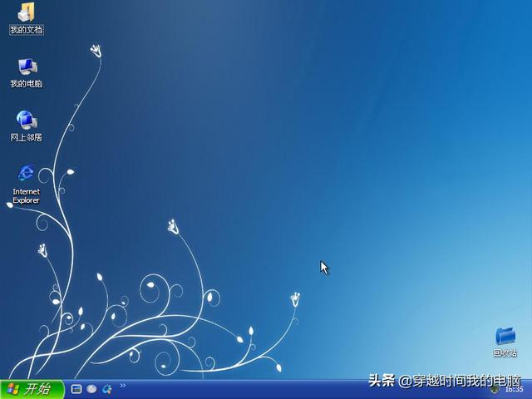This screenshot has height=399, width=532.
Task: Click the third quick launch icon beside the chevron
Action: (107, 389)
